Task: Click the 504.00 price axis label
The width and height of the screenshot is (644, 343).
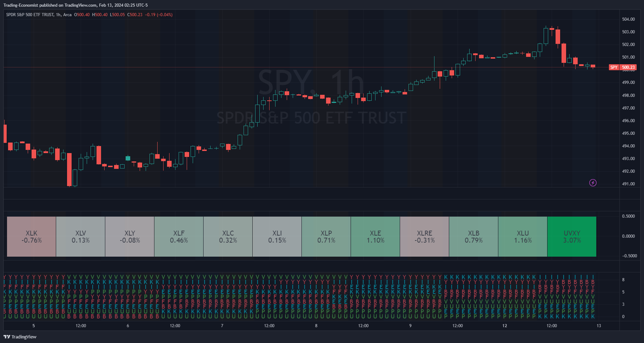Action: coord(628,19)
